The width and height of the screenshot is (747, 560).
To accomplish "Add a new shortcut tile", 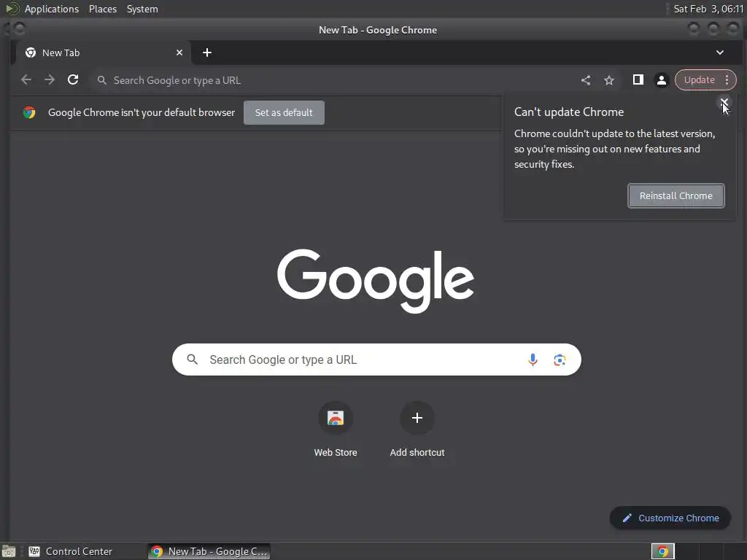I will point(417,429).
